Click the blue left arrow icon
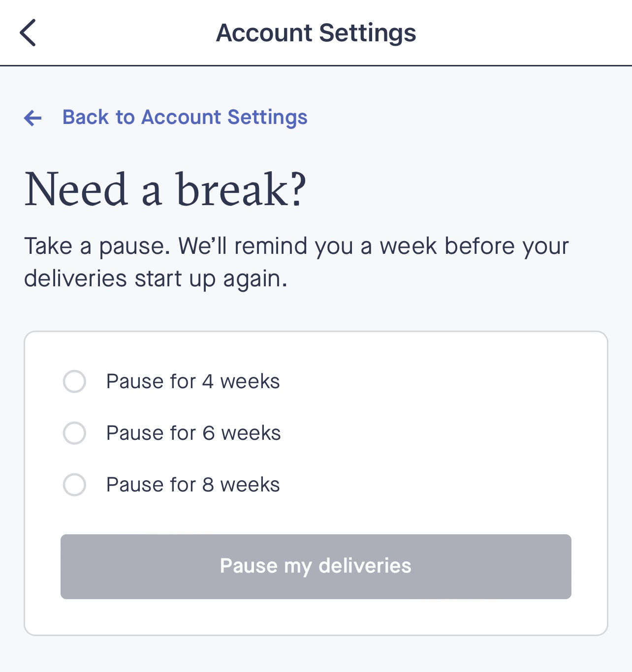Screen dimensions: 632x672 (x=33, y=118)
